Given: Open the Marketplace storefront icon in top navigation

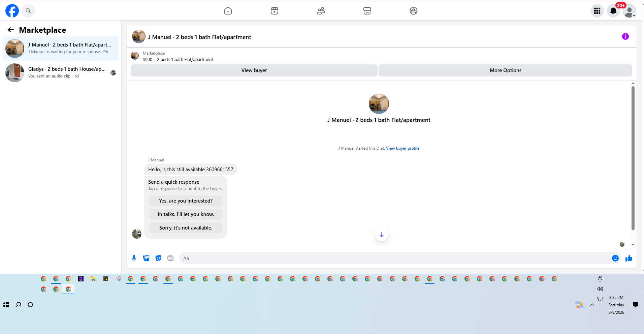Looking at the screenshot, I should pyautogui.click(x=367, y=11).
